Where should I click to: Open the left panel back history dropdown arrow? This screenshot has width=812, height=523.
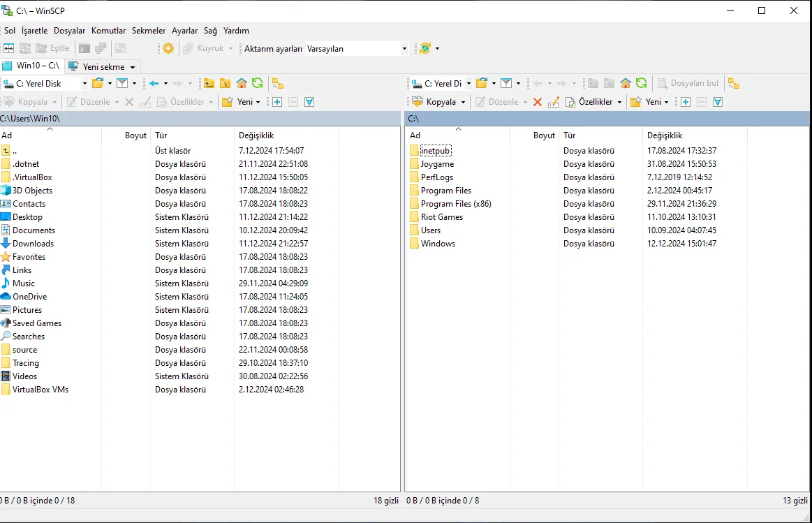pos(165,83)
